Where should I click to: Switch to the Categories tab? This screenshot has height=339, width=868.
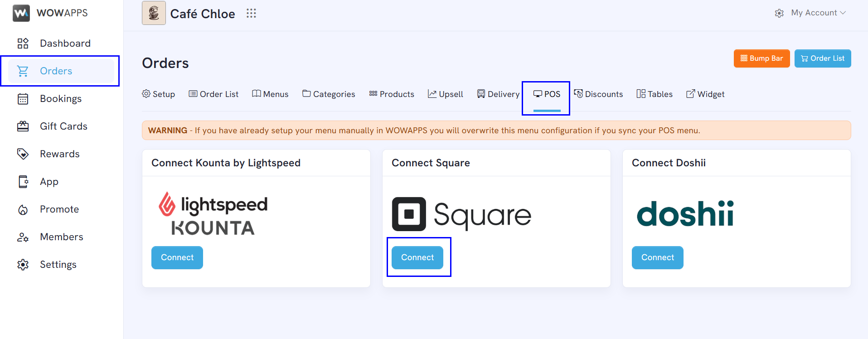point(329,94)
